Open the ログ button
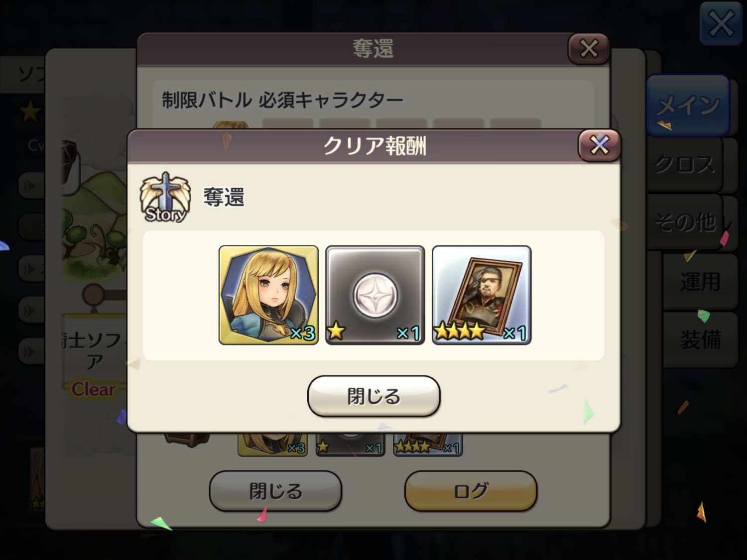This screenshot has width=747, height=560. pyautogui.click(x=471, y=491)
